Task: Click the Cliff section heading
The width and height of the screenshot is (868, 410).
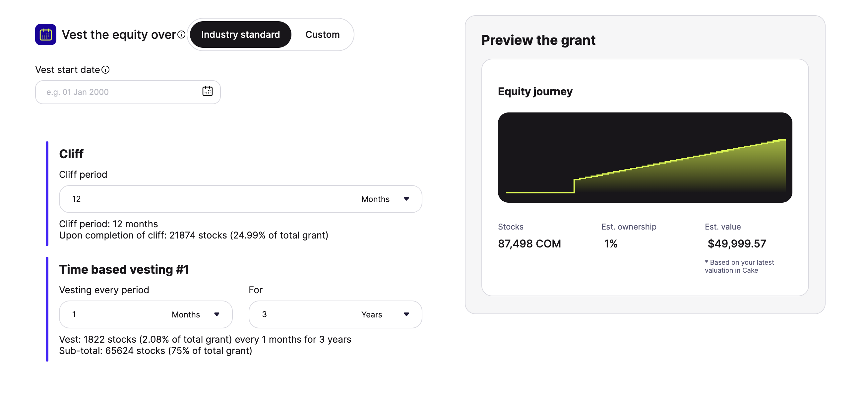Action: coord(71,154)
